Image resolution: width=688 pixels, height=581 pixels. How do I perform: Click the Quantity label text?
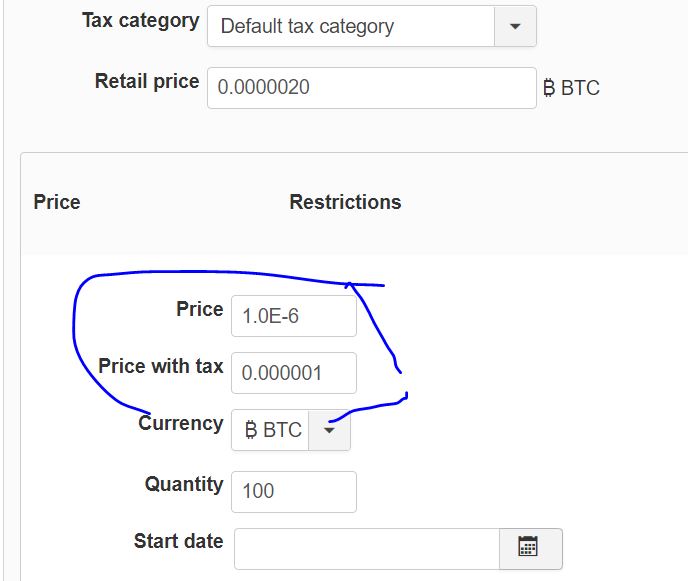pyautogui.click(x=184, y=484)
